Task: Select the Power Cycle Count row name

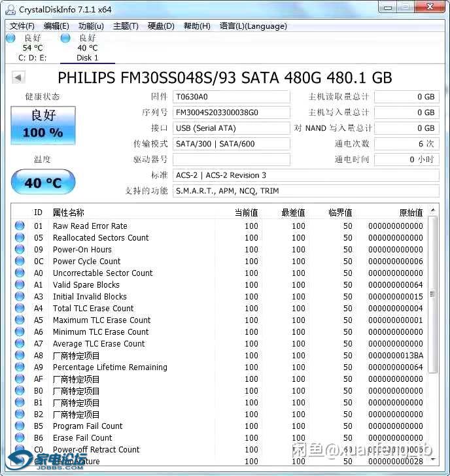Action: [x=86, y=261]
